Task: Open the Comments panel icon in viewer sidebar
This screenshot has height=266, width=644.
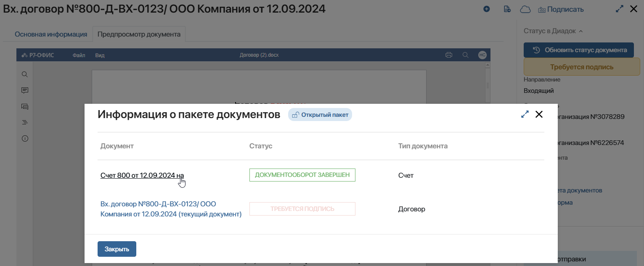Action: [24, 90]
